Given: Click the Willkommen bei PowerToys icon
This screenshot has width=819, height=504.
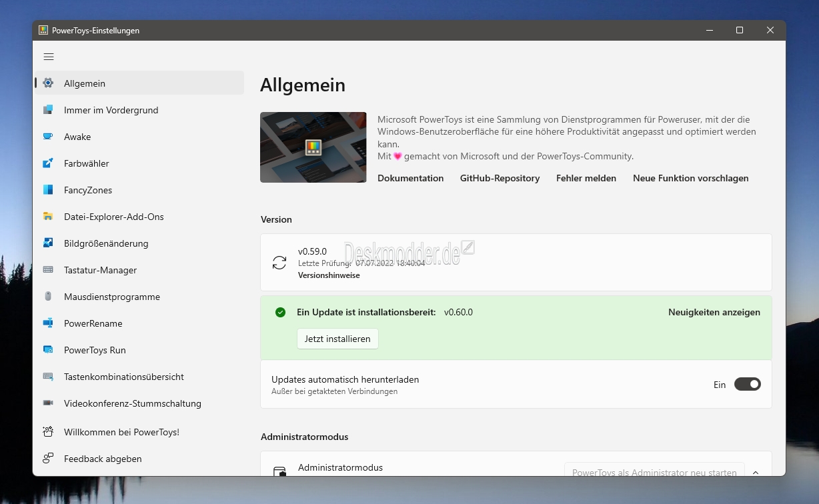Looking at the screenshot, I should point(48,432).
